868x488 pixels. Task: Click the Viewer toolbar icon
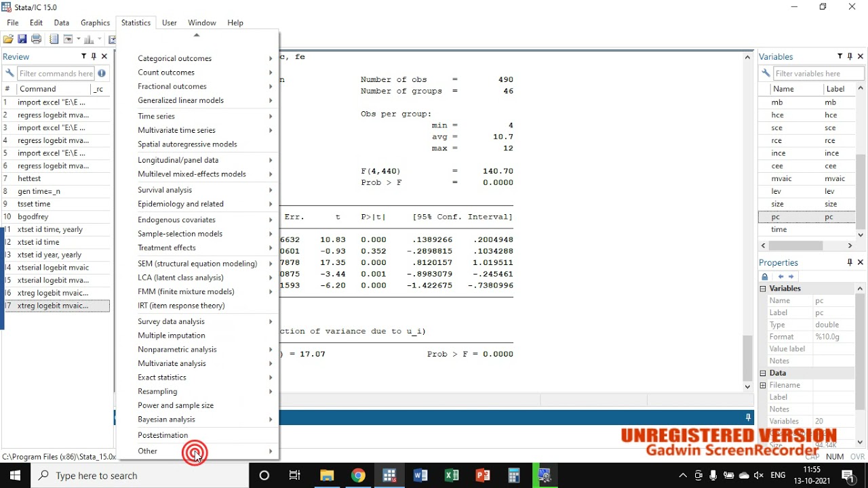pyautogui.click(x=68, y=39)
